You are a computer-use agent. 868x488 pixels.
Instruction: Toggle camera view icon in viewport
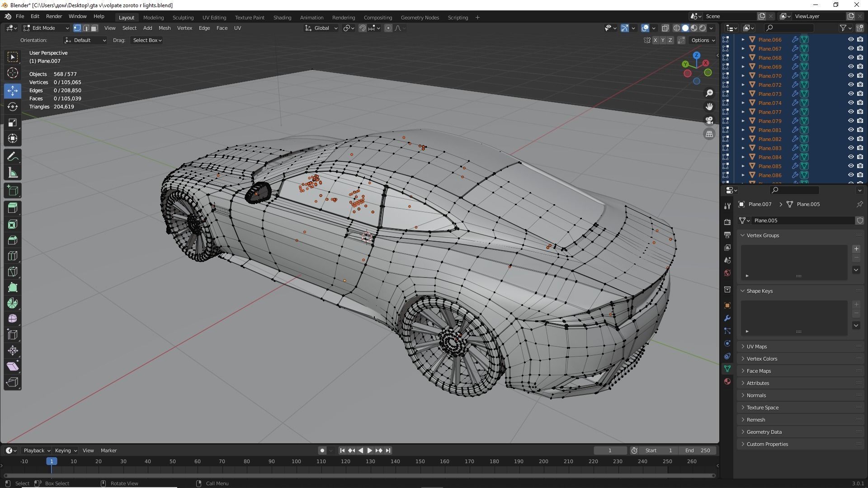[x=709, y=120]
